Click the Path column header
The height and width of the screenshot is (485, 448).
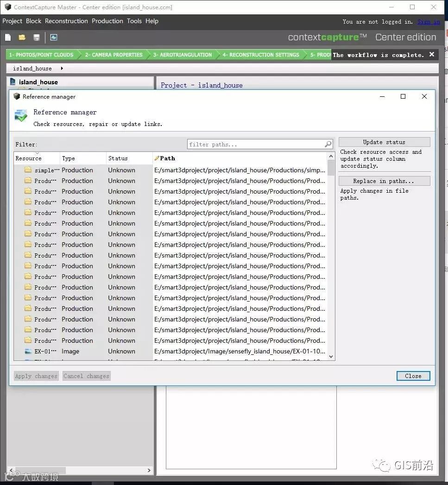[x=240, y=158]
